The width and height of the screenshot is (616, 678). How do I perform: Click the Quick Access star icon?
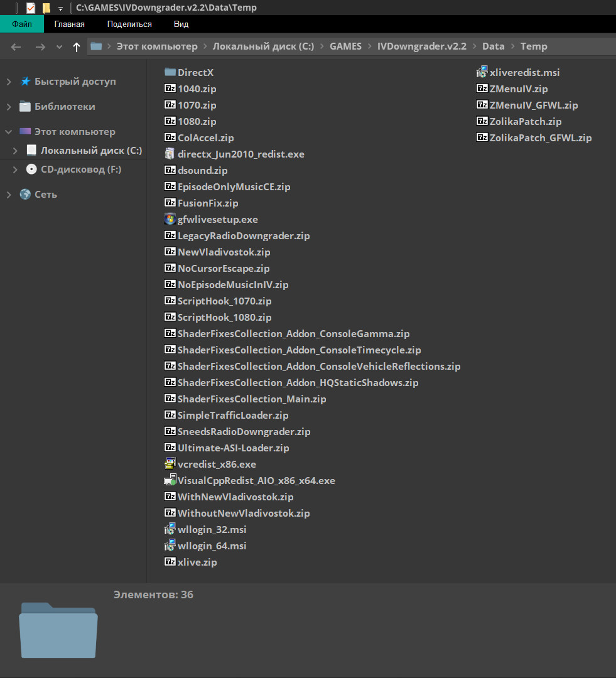click(x=26, y=81)
